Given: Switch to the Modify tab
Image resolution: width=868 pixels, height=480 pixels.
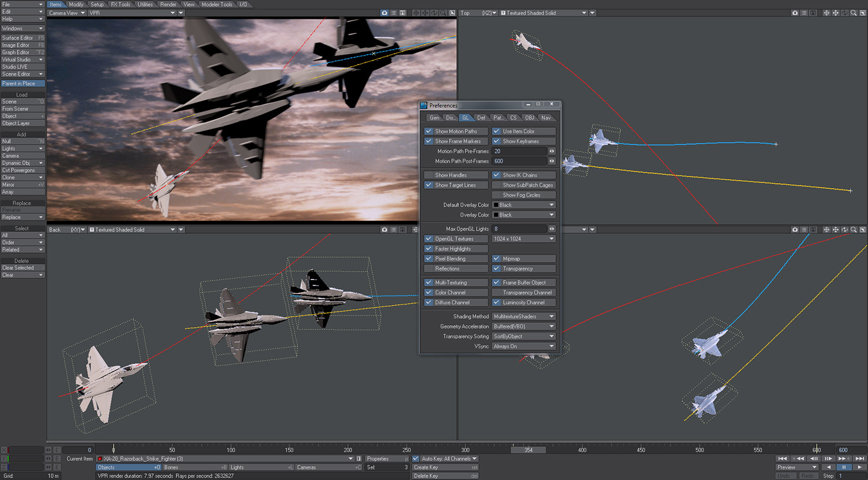Looking at the screenshot, I should click(76, 4).
